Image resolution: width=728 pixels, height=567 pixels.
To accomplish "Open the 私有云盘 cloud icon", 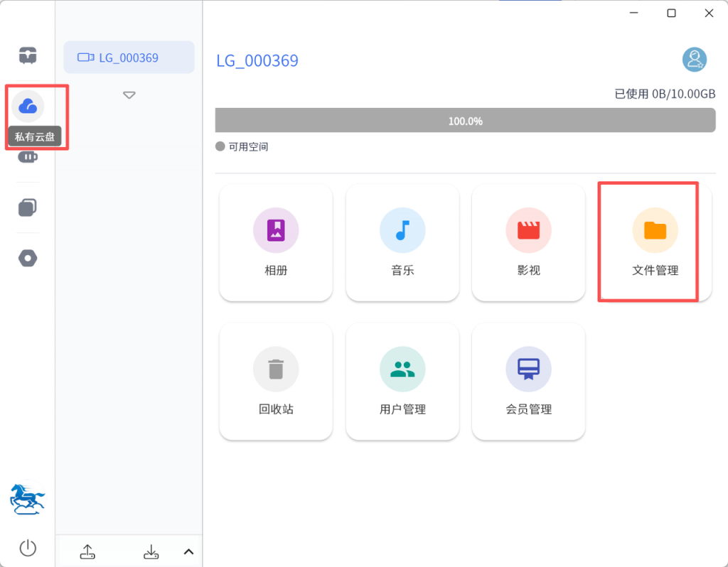I will click(28, 107).
